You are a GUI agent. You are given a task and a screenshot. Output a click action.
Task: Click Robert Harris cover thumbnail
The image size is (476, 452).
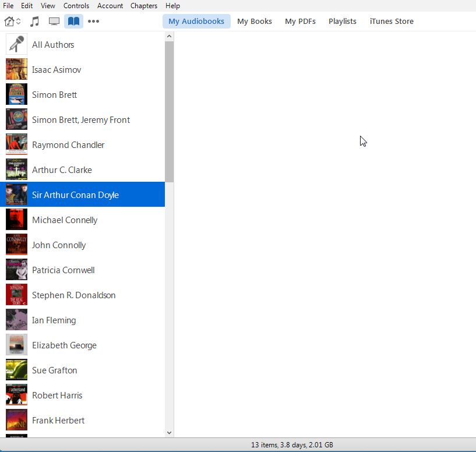pos(16,395)
